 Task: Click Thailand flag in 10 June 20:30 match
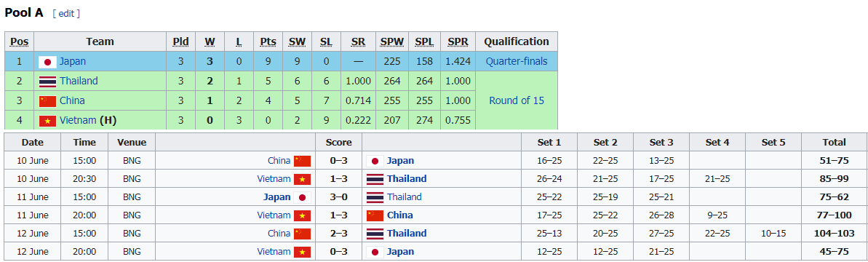[375, 179]
